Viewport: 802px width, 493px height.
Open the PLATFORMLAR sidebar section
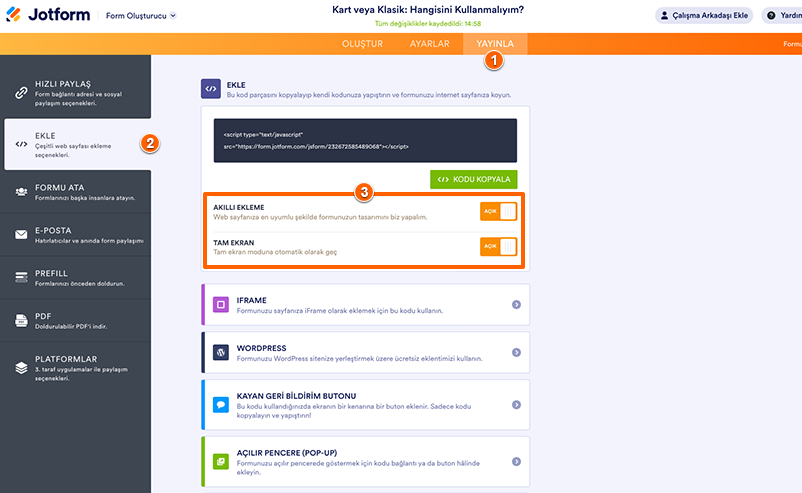(75, 368)
